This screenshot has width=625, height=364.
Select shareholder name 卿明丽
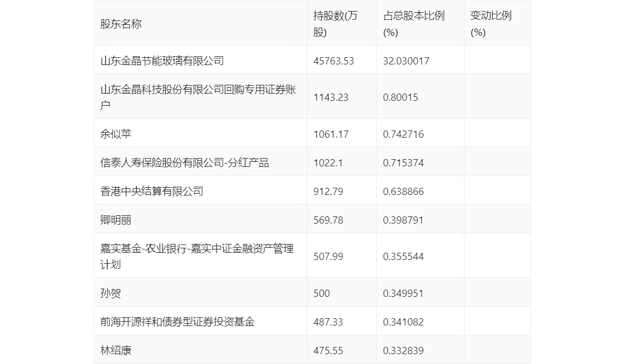pyautogui.click(x=116, y=220)
